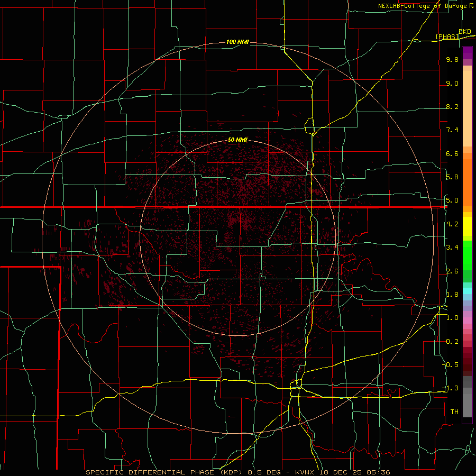
Task: Select the cyan color band on scale
Action: [467, 291]
